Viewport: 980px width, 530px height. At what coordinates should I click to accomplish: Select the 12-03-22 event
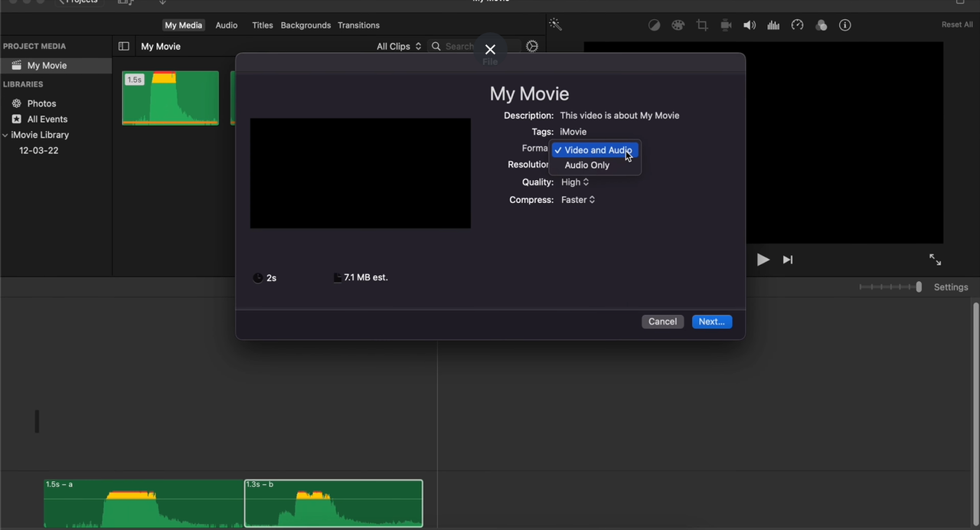point(38,151)
